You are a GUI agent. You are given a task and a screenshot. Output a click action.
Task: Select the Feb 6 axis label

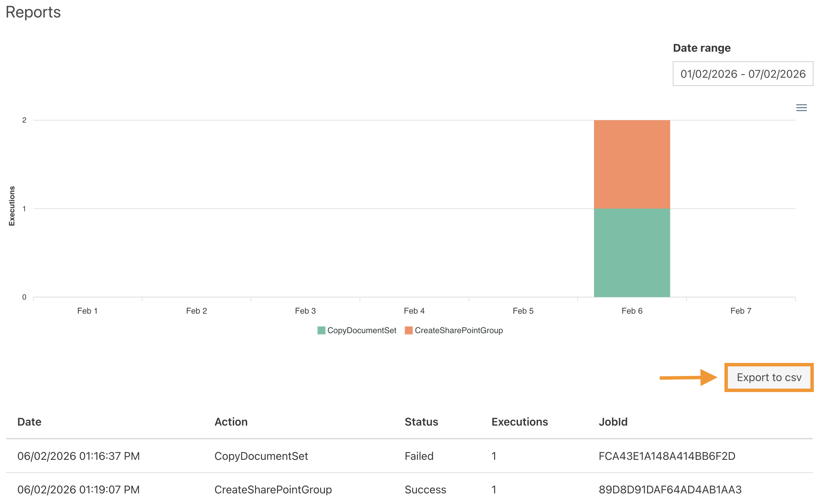point(632,311)
